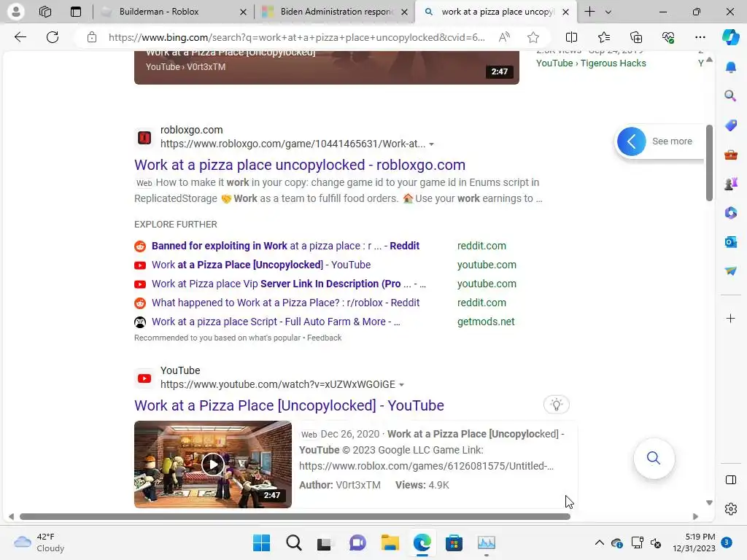The height and width of the screenshot is (560, 747).
Task: Add page to favorites star icon
Action: coord(533,37)
